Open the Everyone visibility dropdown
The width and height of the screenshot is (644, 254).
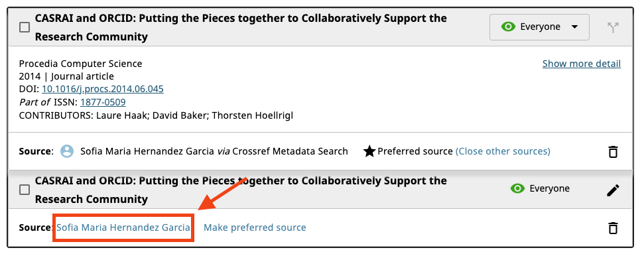[539, 27]
